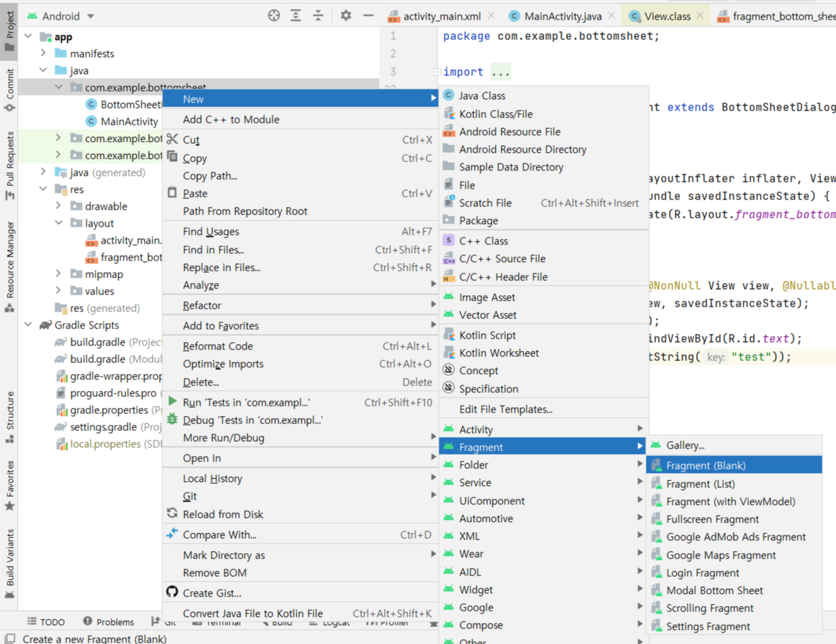This screenshot has height=644, width=836.
Task: Expand the Activity submenu
Action: [543, 430]
